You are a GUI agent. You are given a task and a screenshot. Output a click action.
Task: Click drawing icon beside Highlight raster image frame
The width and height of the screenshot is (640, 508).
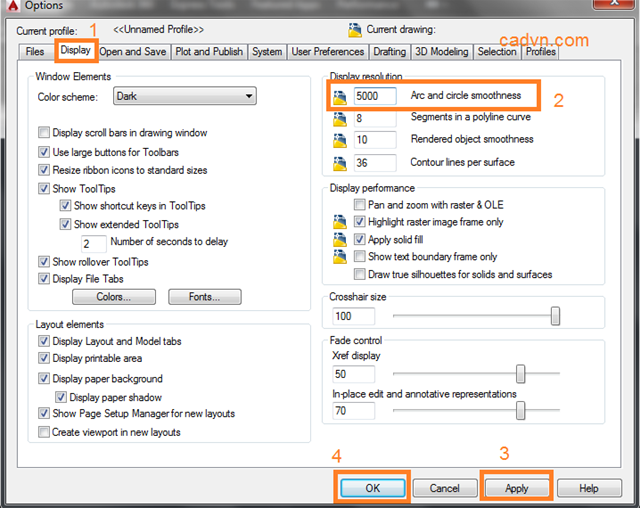340,222
